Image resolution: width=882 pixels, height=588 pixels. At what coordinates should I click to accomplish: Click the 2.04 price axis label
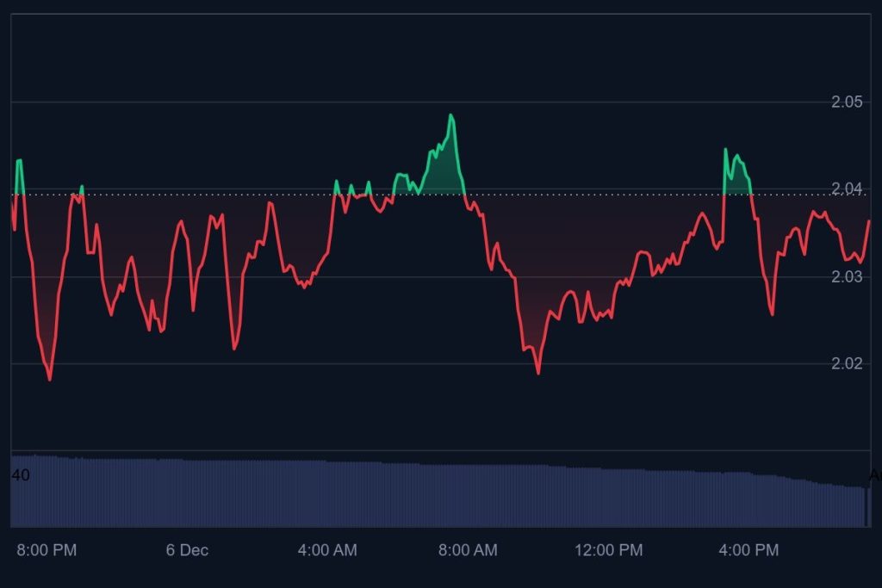[x=846, y=189]
